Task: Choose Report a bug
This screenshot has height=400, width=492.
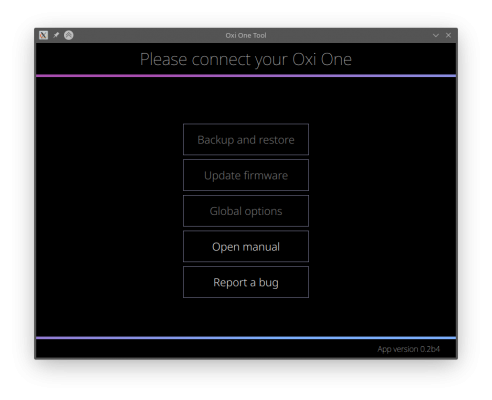Action: point(246,282)
